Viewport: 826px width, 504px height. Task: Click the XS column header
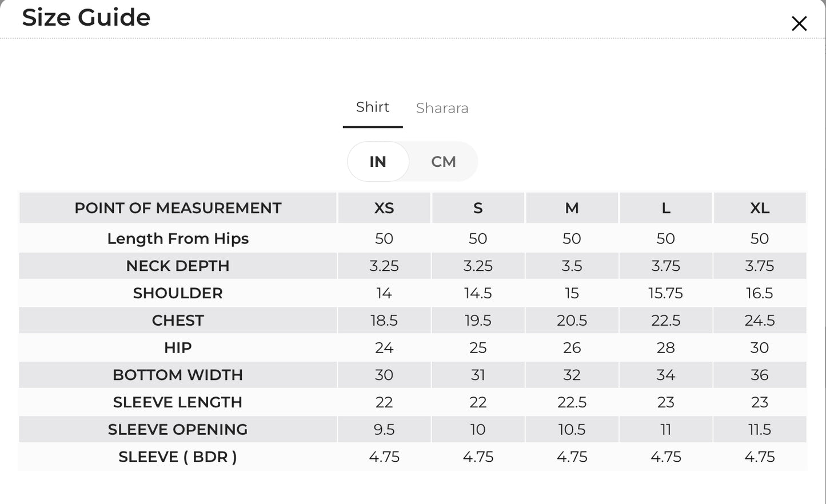384,208
